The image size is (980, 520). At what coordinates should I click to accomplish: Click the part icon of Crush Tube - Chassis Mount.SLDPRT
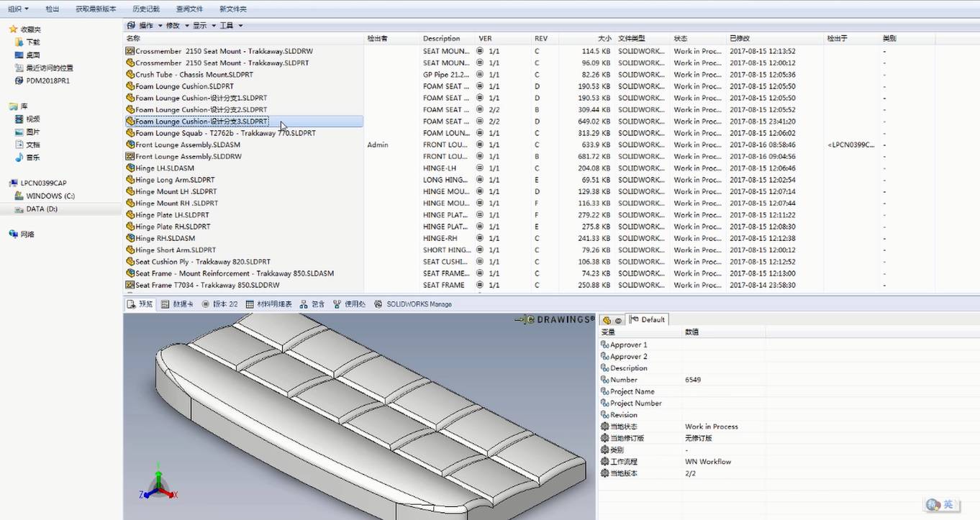(x=130, y=75)
